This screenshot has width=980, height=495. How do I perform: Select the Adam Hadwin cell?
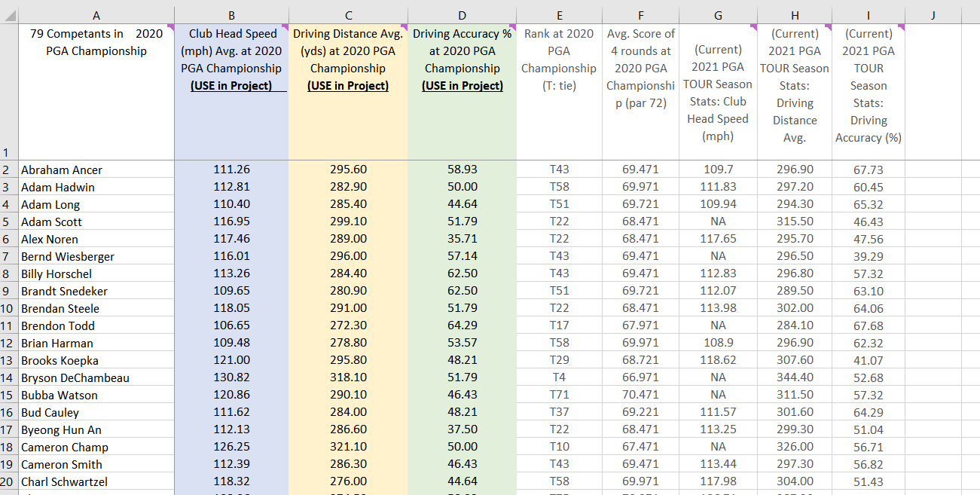click(x=96, y=187)
